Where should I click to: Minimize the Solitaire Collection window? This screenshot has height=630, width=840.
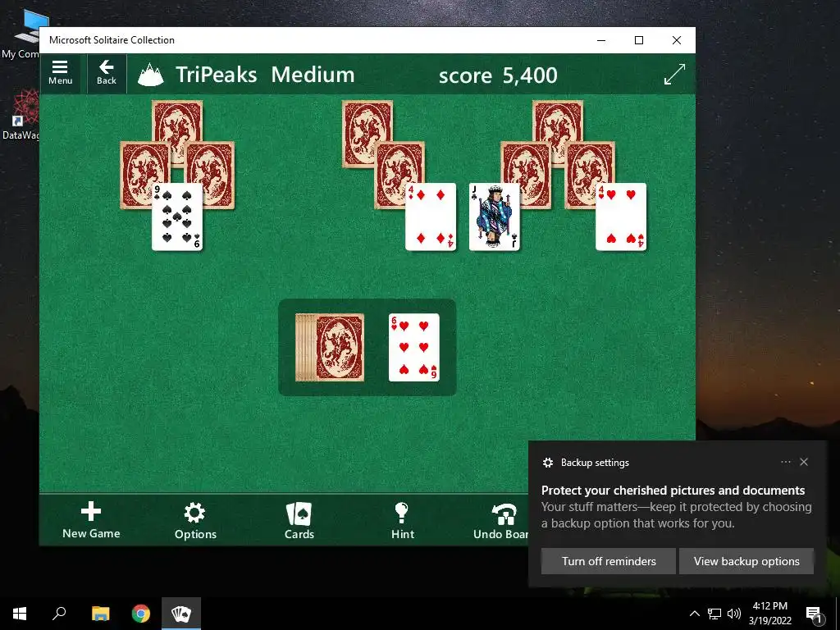[x=601, y=40]
